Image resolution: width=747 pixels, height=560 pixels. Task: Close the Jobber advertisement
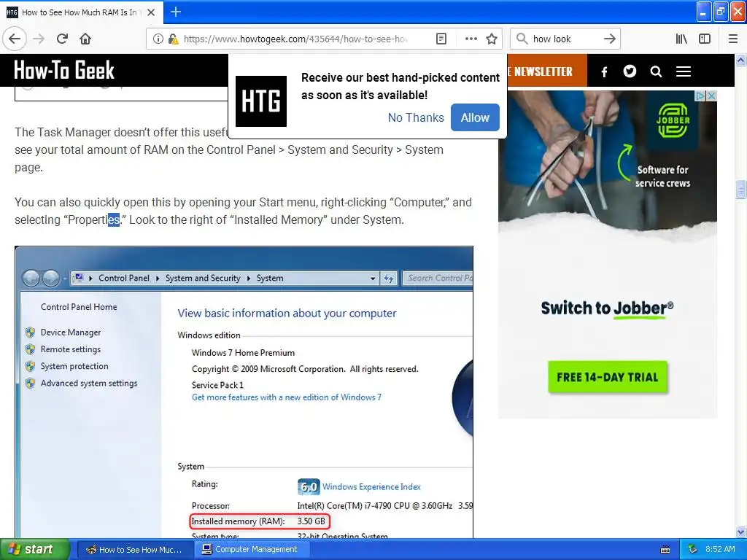(711, 96)
